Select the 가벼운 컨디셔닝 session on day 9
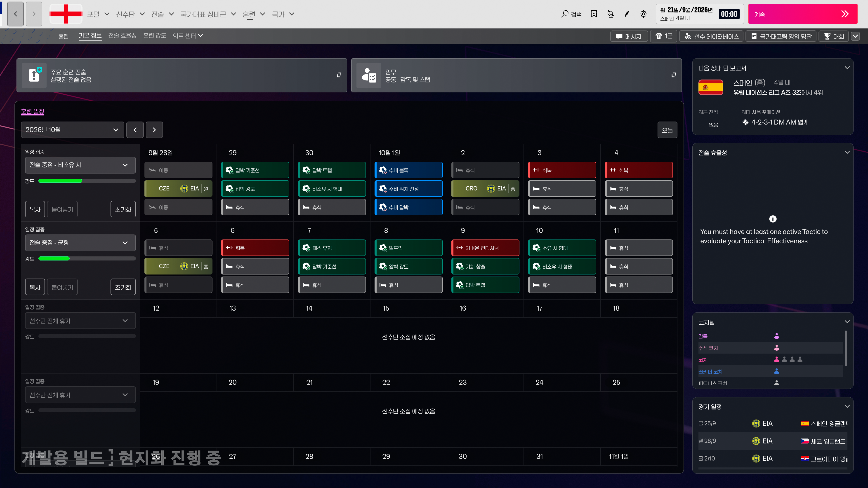The height and width of the screenshot is (488, 868). [485, 248]
